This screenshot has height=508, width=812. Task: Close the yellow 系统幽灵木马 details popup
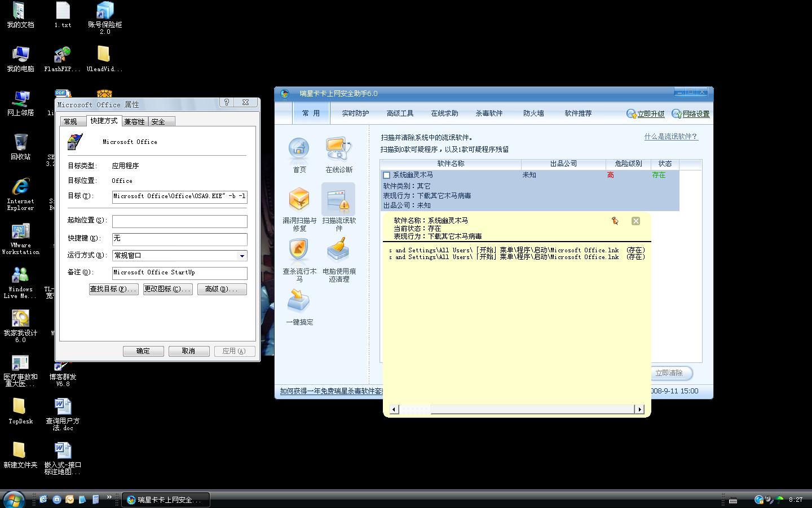pos(636,221)
